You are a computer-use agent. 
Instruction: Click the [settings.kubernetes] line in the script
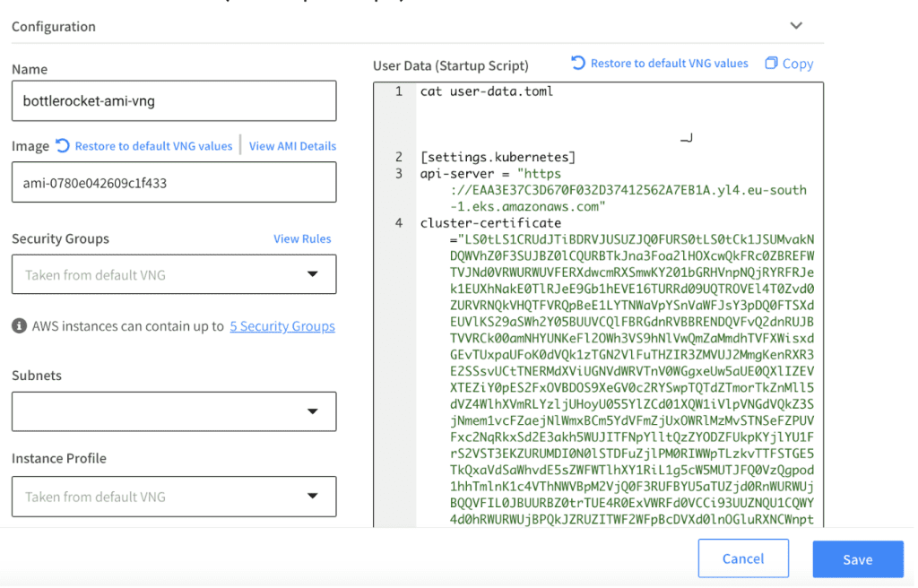498,158
